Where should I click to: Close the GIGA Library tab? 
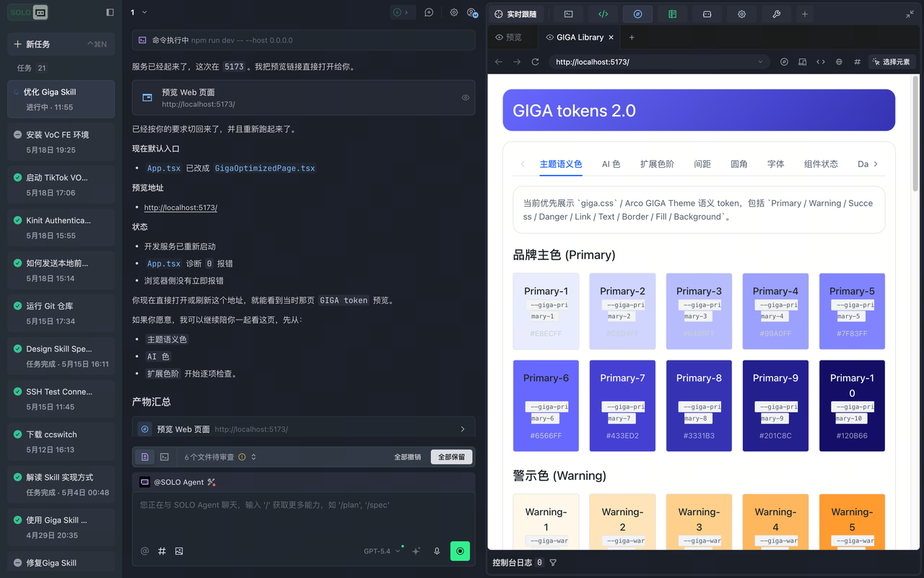click(x=611, y=37)
